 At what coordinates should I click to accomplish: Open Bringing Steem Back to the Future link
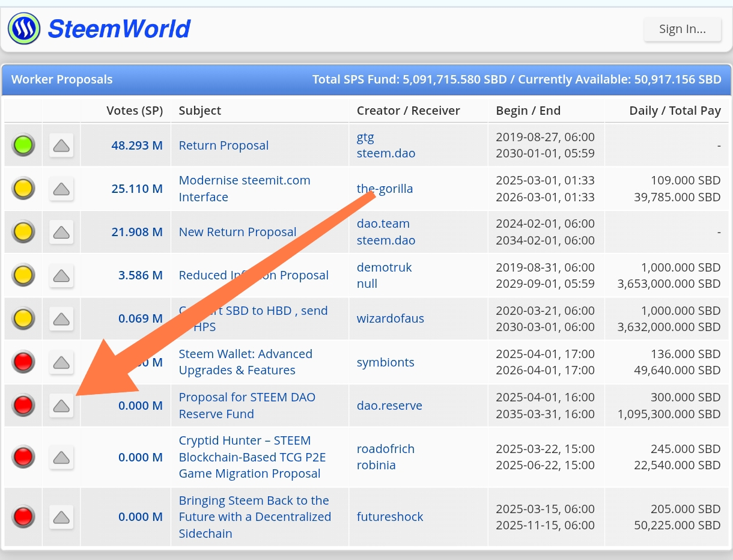(255, 517)
